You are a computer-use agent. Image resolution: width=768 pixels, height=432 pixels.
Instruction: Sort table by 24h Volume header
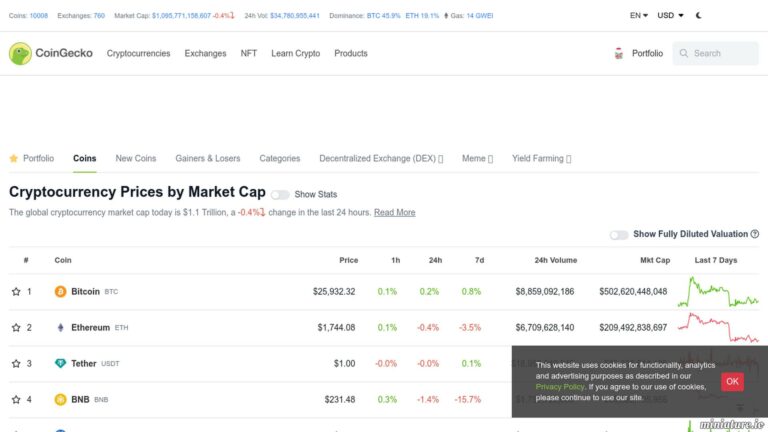(x=555, y=260)
